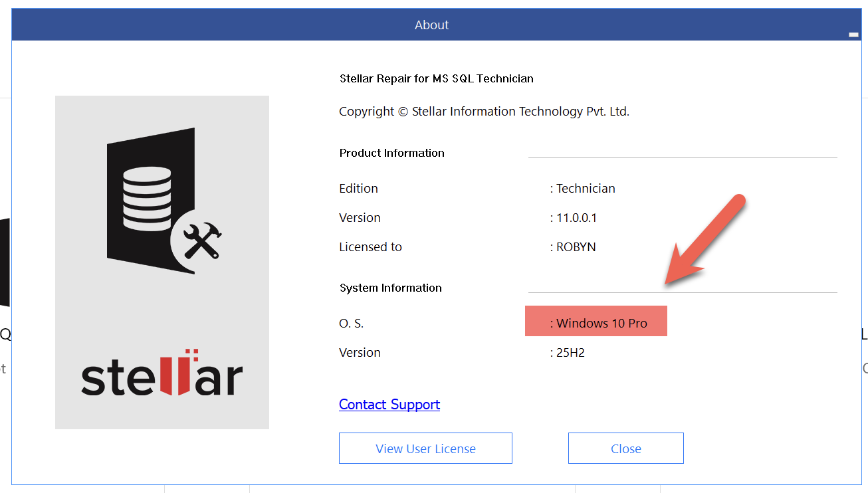The image size is (868, 493).
Task: Click the O. S. label
Action: click(x=352, y=324)
